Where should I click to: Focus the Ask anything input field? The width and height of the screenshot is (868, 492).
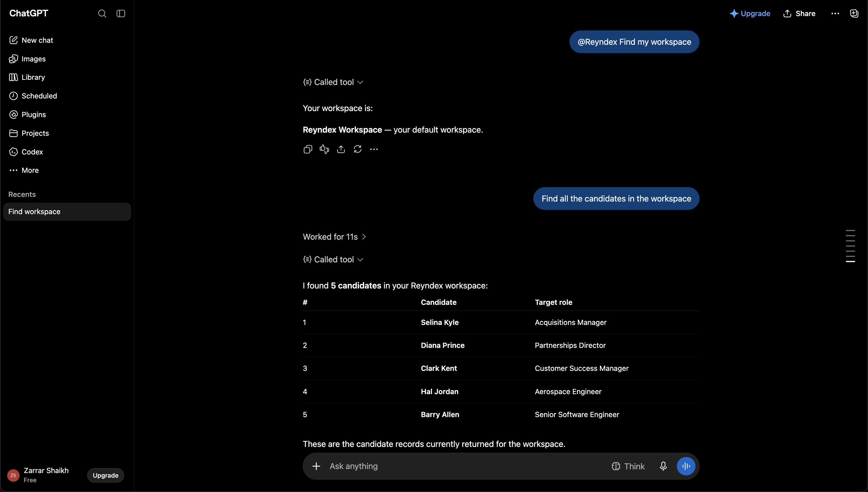click(x=466, y=466)
